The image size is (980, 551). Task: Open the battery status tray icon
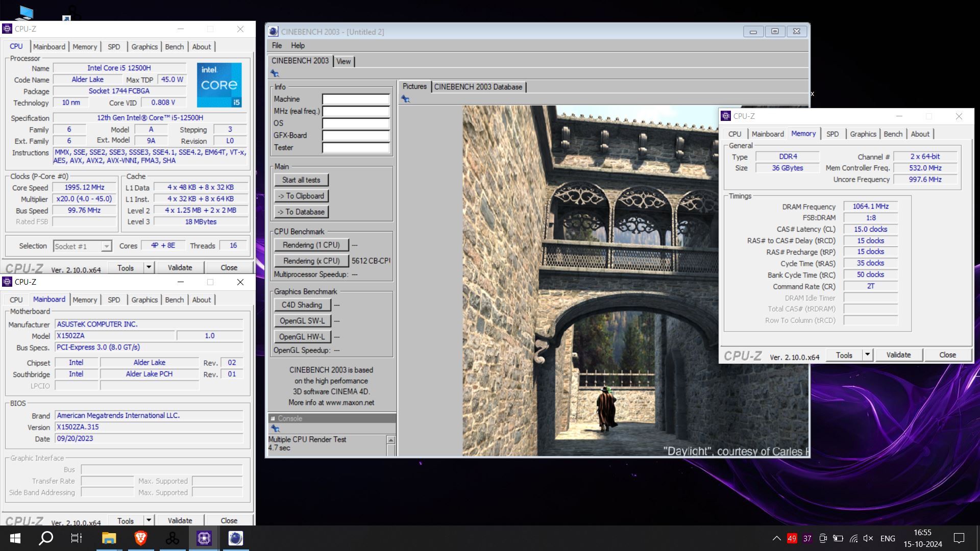pyautogui.click(x=838, y=538)
